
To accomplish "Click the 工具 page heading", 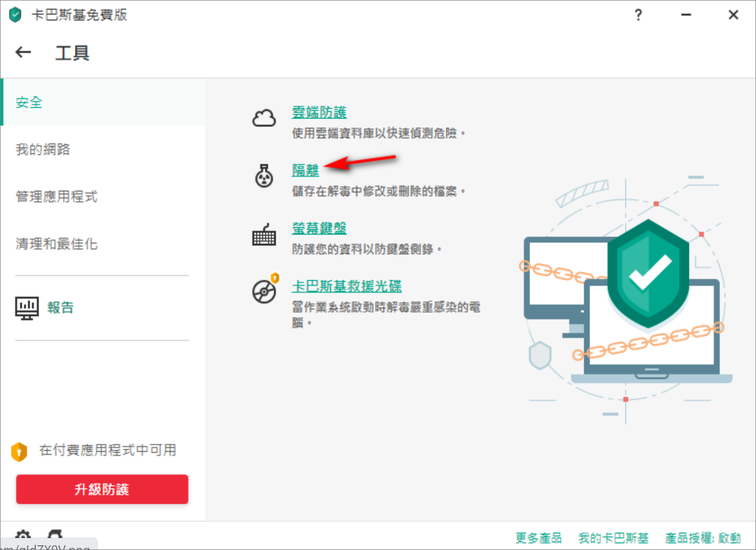I will (x=72, y=53).
